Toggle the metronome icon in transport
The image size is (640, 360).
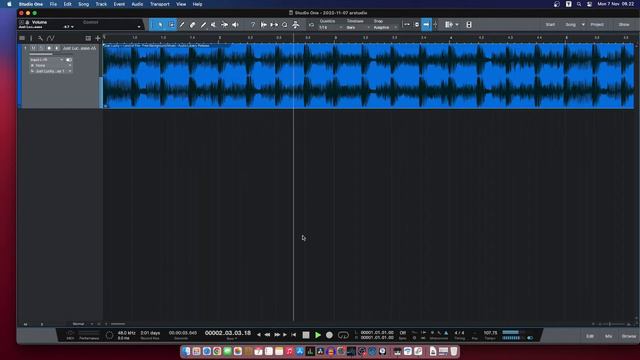point(446,333)
